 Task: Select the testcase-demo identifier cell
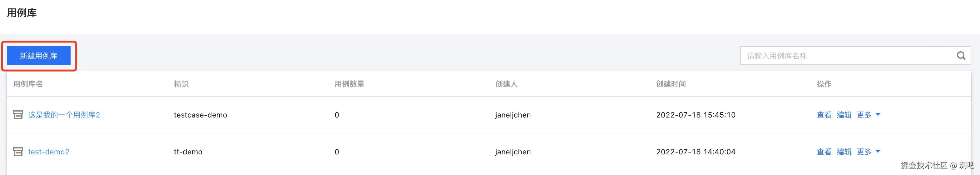tap(200, 115)
